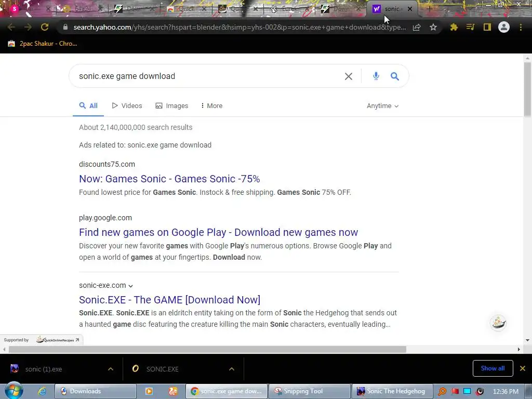Close the active Yahoo sonic tab
The height and width of the screenshot is (399, 532).
(410, 9)
